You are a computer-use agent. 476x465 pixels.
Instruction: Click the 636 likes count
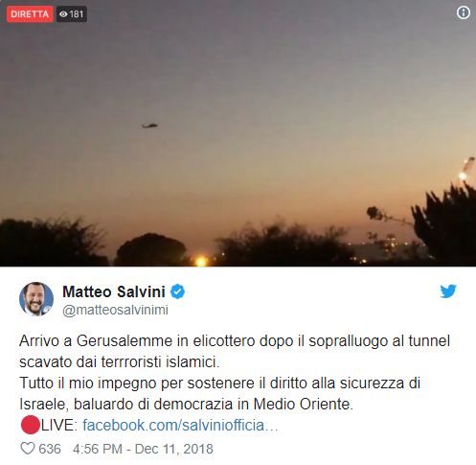pos(50,449)
